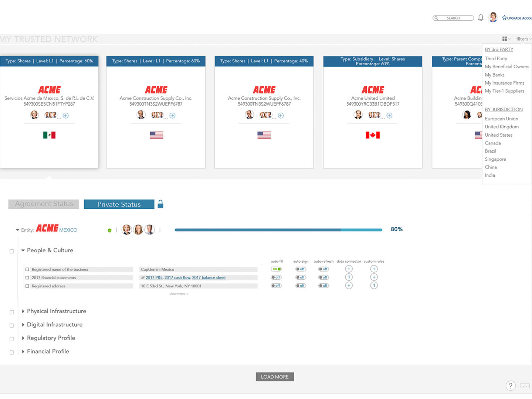Add a person on Acme Construction Supply 40% card
The image size is (532, 399).
(281, 116)
